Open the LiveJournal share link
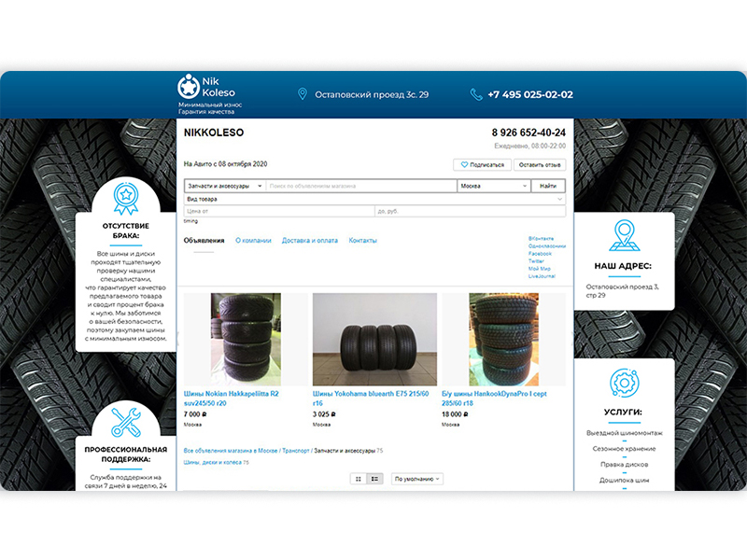 [x=542, y=276]
